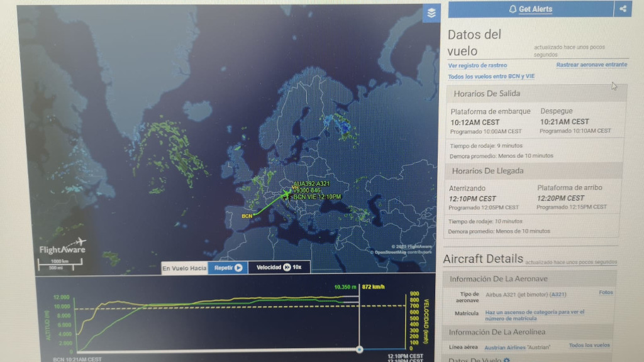Click the timeline scrubber handle on the chart
The height and width of the screenshot is (362, 644).
pos(359,349)
